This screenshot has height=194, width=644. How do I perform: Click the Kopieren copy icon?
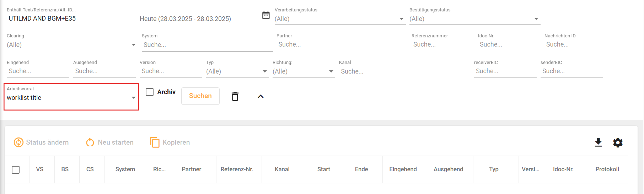point(155,142)
